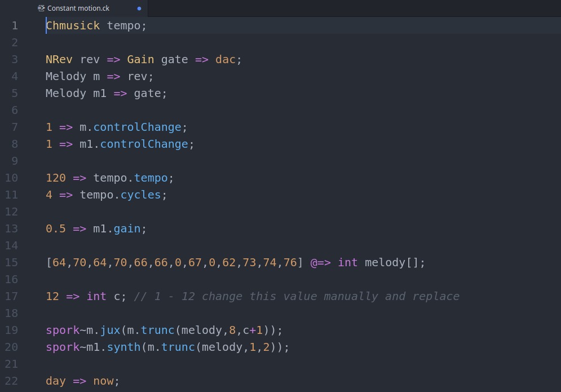Click the value '0.5' on line 13

(x=56, y=229)
